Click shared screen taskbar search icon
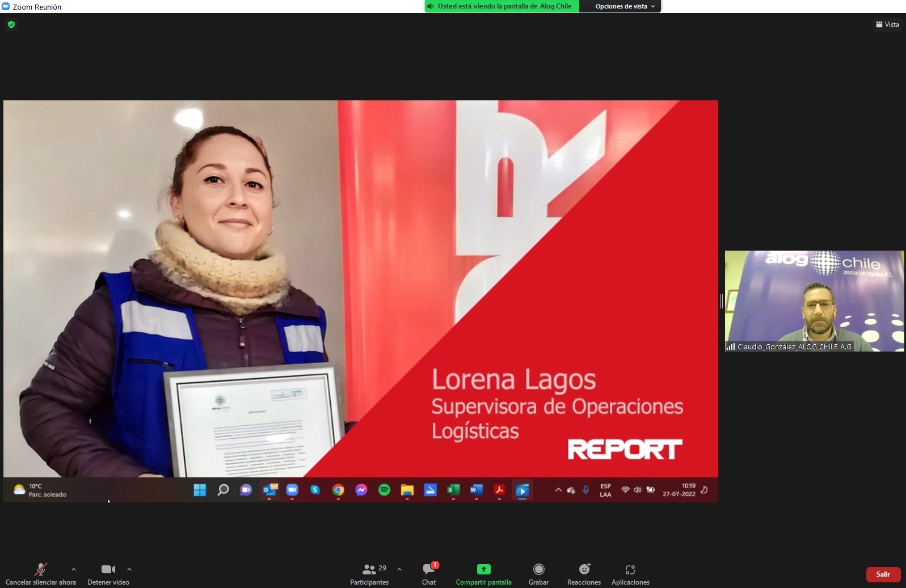906x588 pixels. pyautogui.click(x=223, y=490)
